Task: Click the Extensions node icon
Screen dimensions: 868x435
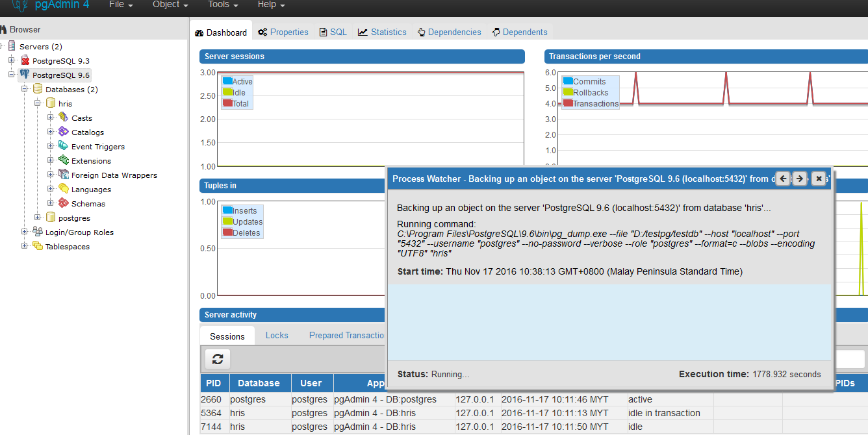Action: tap(64, 160)
